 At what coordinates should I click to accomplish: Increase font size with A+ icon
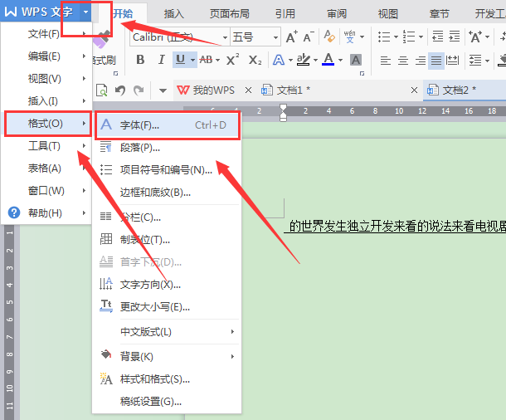point(291,37)
